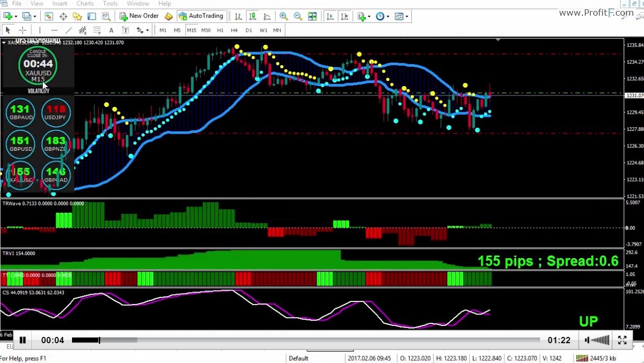This screenshot has width=644, height=363.
Task: Open the Help menu
Action: tap(164, 4)
